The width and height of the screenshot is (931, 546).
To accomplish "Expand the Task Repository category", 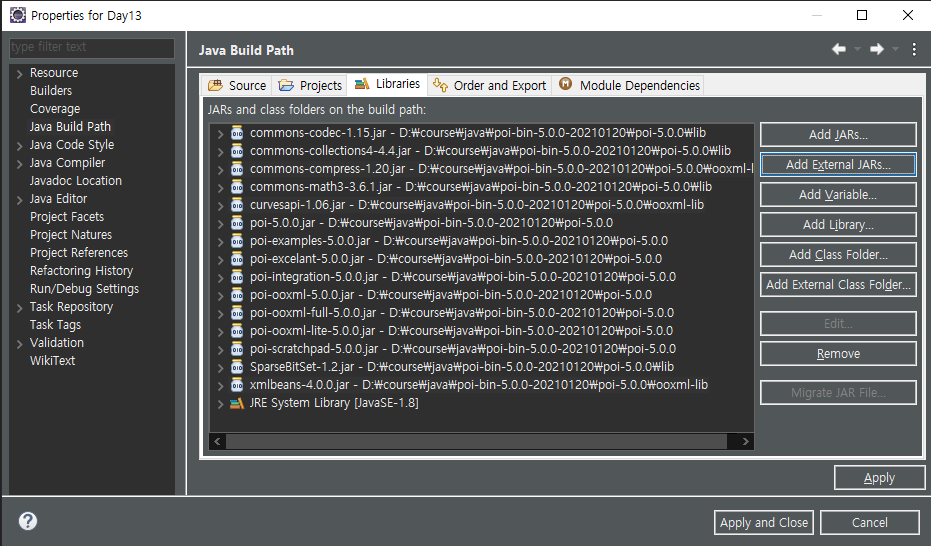I will [x=20, y=308].
